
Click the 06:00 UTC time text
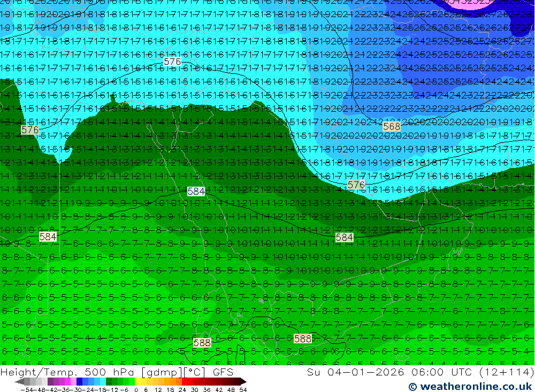[441, 372]
